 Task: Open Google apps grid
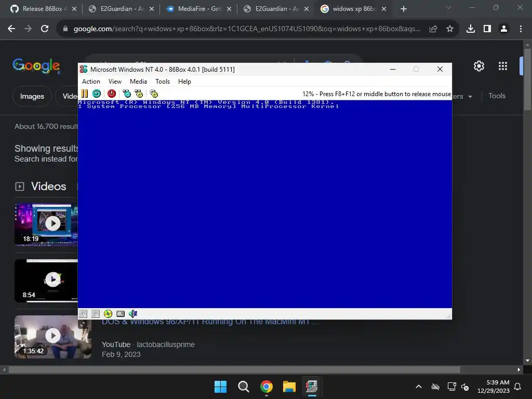point(503,66)
